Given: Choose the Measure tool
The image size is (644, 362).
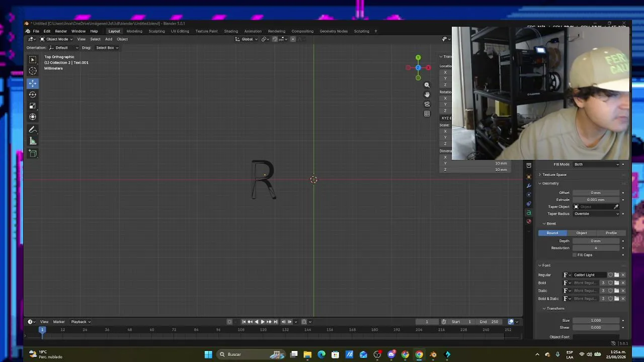Looking at the screenshot, I should pyautogui.click(x=33, y=141).
